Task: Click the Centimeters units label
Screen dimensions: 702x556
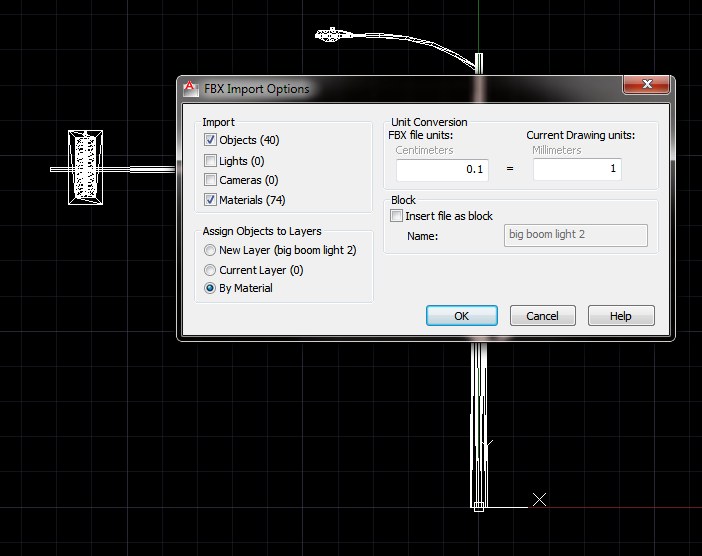Action: click(424, 150)
